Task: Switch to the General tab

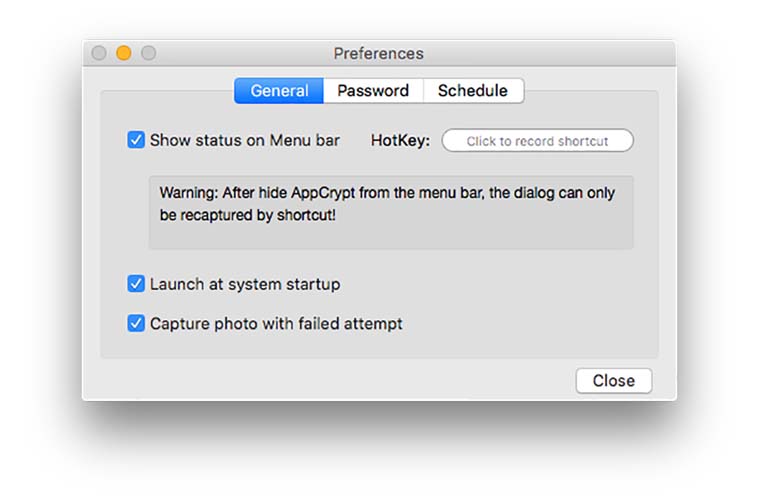Action: 279,91
